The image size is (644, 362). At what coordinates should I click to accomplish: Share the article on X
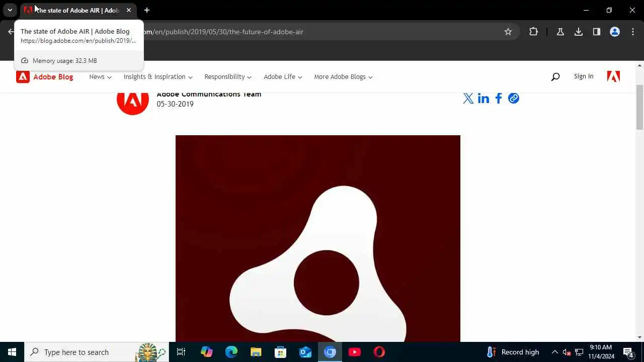[x=468, y=98]
